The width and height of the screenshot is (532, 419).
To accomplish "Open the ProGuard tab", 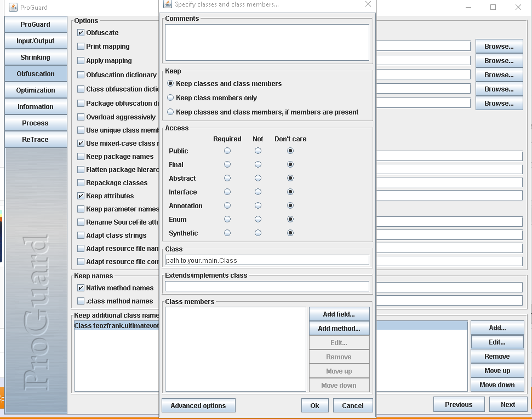I will (x=36, y=25).
